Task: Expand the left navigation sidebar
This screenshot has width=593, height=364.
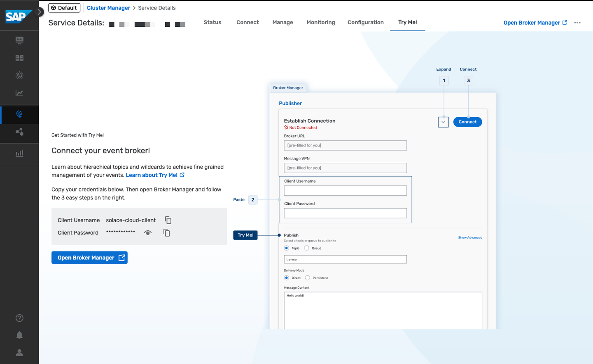Action: (40, 12)
